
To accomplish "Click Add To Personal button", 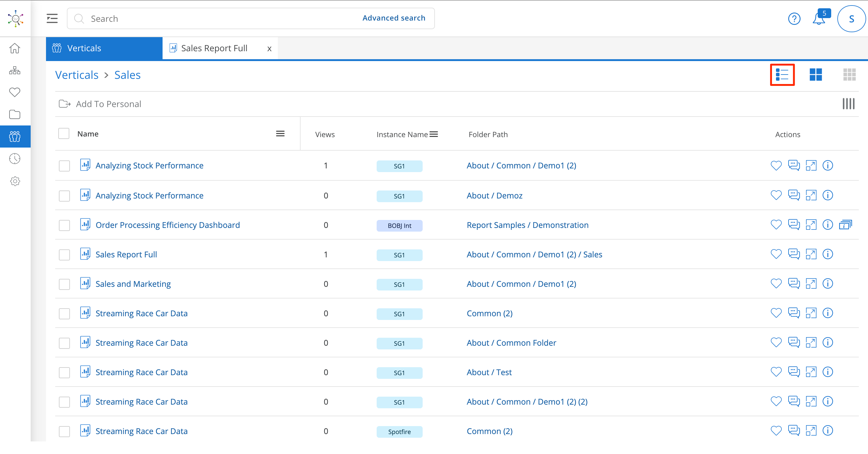I will pyautogui.click(x=100, y=104).
